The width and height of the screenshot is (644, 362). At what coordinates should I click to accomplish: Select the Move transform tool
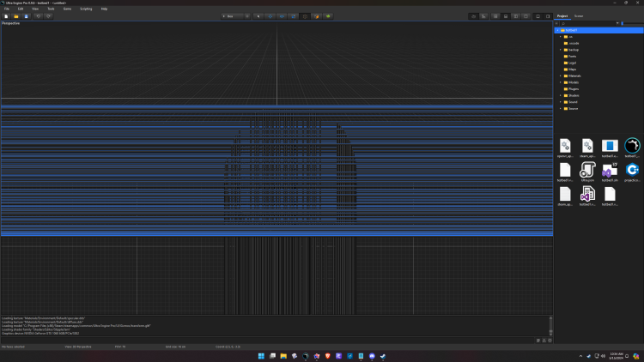click(x=270, y=16)
